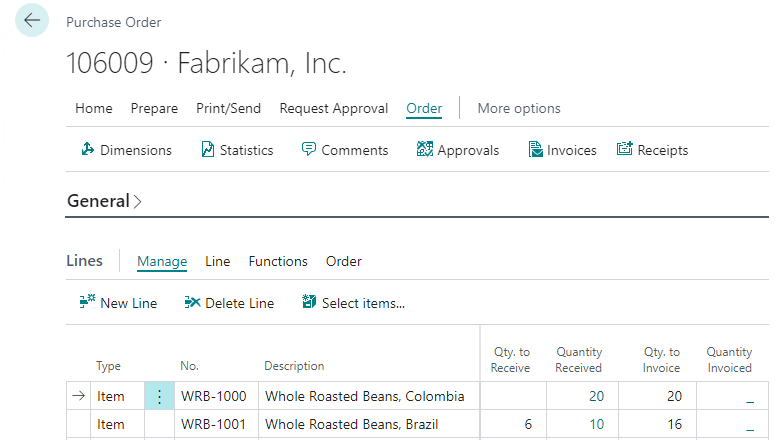Click the Statistics chart icon
Image resolution: width=780 pixels, height=440 pixels.
pos(207,149)
